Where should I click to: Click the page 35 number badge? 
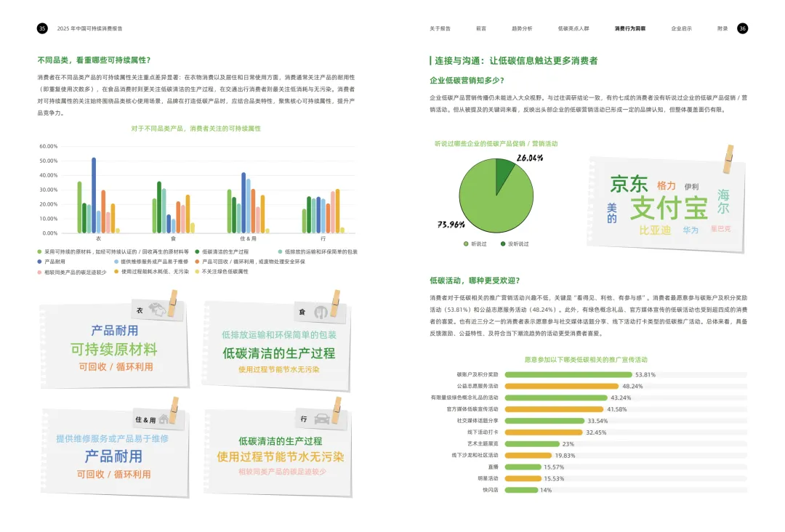[43, 28]
